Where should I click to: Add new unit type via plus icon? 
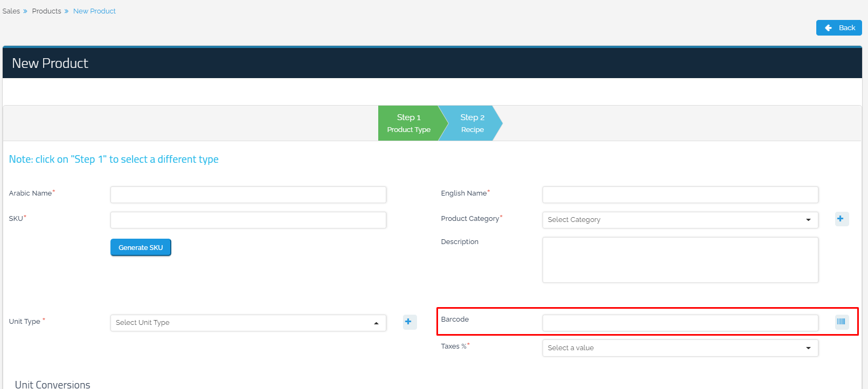point(409,322)
